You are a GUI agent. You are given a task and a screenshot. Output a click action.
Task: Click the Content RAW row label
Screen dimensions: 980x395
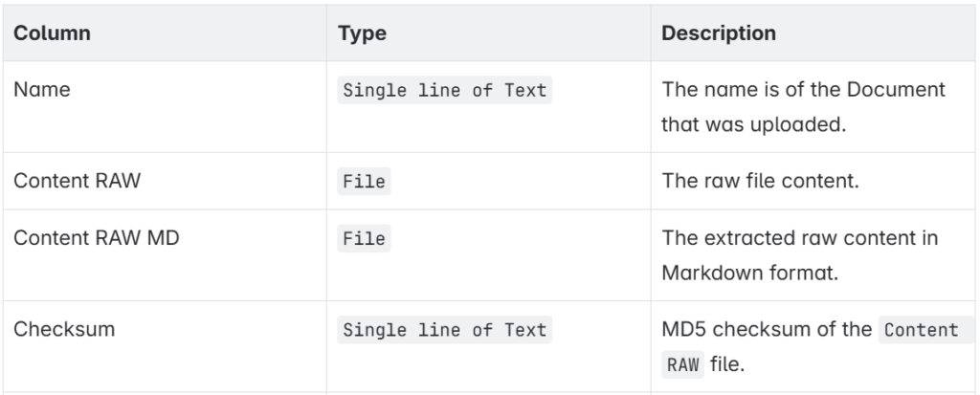[77, 181]
